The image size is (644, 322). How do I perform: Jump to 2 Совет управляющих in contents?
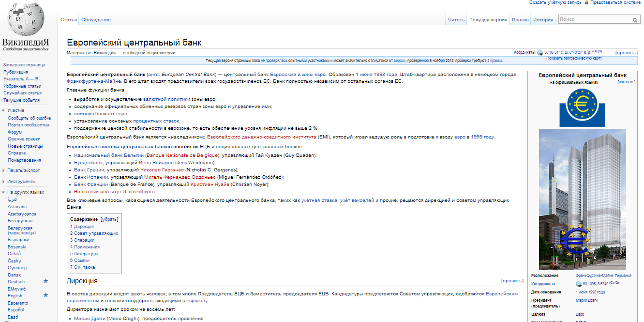(94, 233)
